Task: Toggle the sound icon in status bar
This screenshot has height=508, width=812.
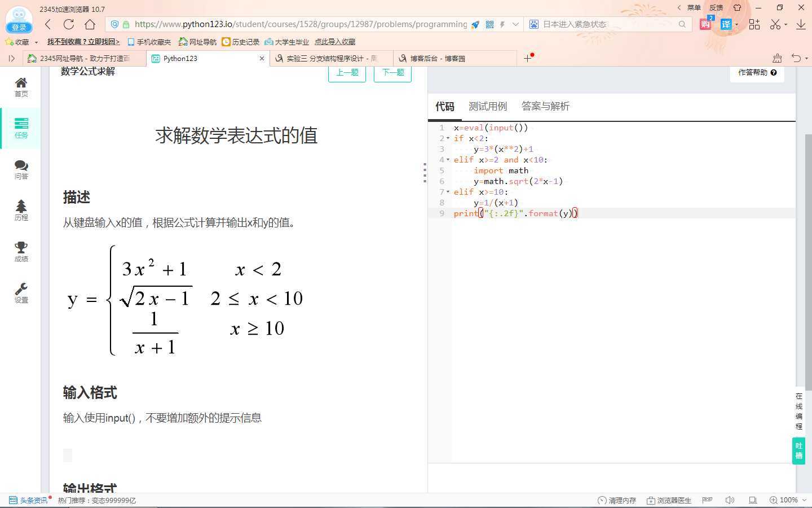Action: click(x=730, y=500)
